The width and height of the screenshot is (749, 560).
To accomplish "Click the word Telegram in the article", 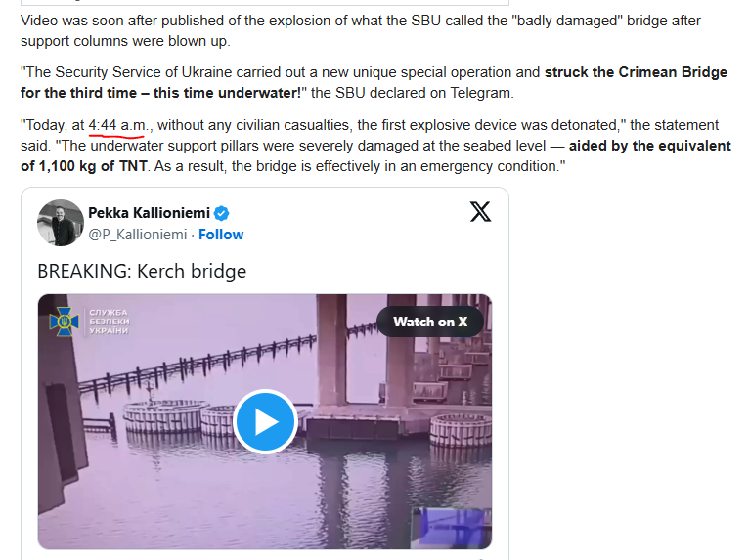I will coord(481,93).
